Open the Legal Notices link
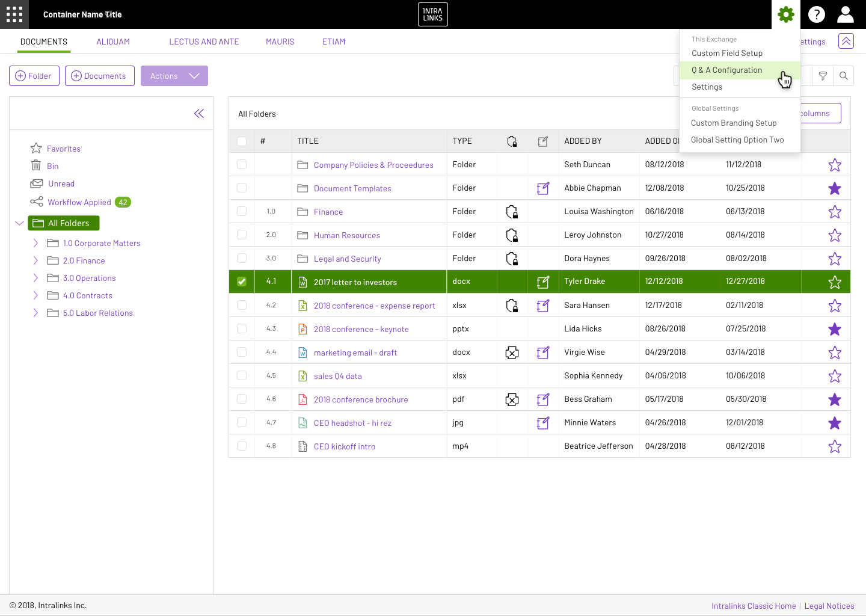866x616 pixels. (x=829, y=606)
